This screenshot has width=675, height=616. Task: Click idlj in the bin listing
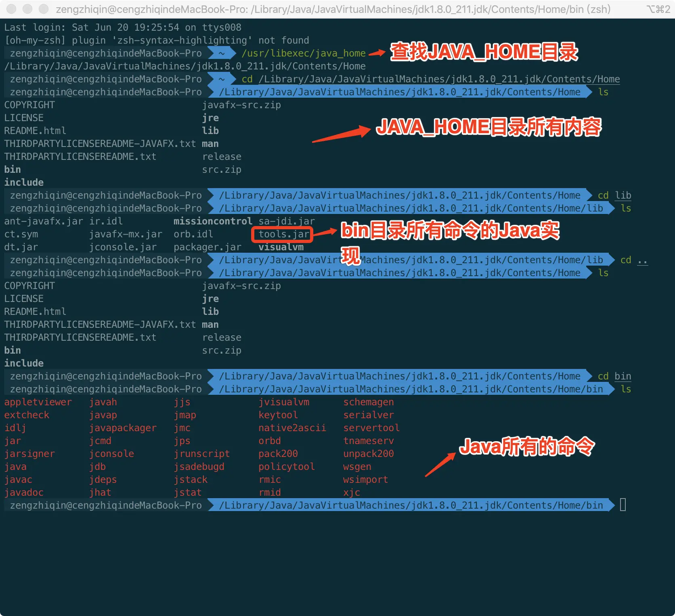pos(15,428)
